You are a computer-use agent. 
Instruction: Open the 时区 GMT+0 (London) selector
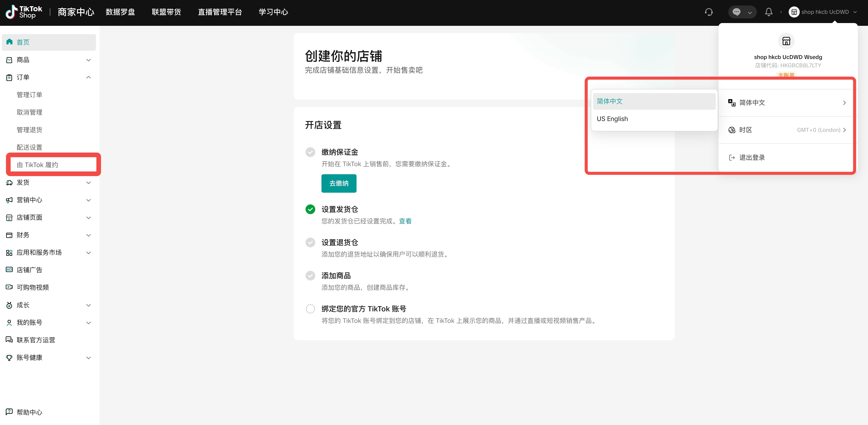click(x=787, y=130)
